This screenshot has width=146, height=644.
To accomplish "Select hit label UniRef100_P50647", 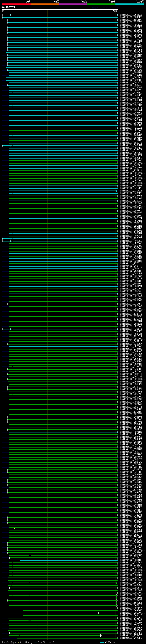I will pyautogui.click(x=131, y=608).
